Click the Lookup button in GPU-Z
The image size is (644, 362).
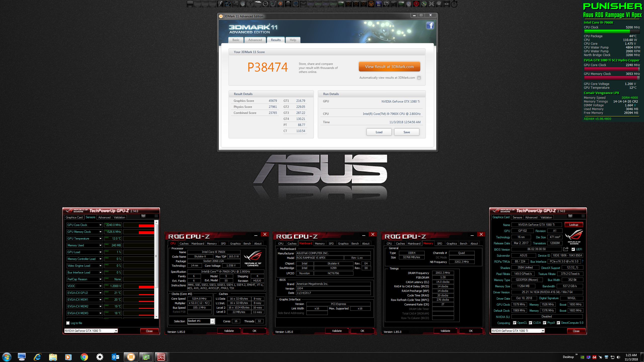(x=574, y=225)
